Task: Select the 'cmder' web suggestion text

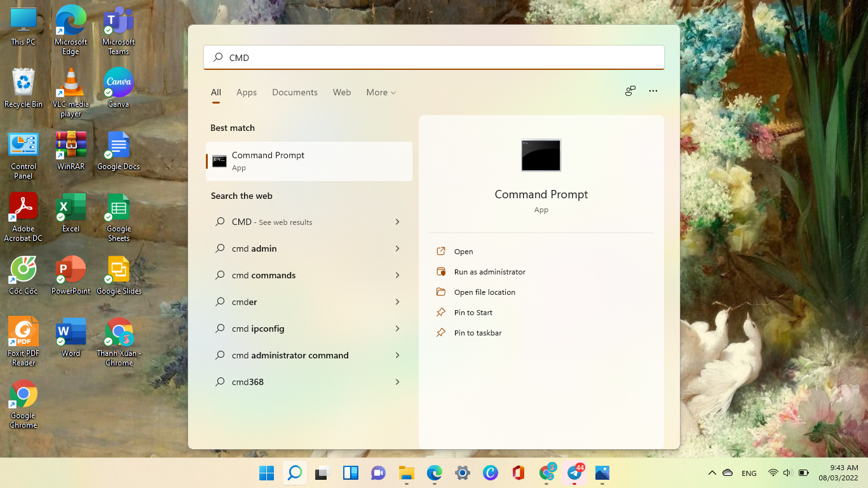Action: (245, 302)
